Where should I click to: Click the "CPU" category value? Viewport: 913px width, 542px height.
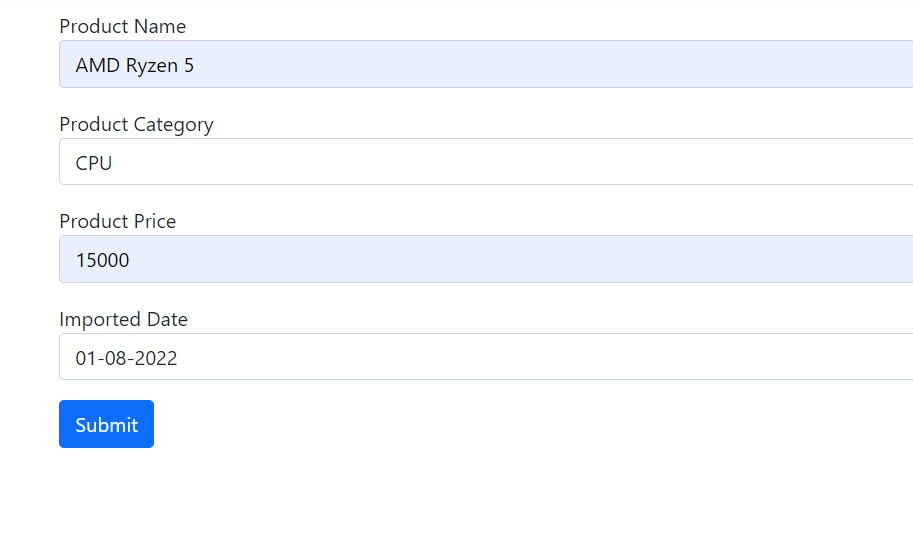point(94,163)
